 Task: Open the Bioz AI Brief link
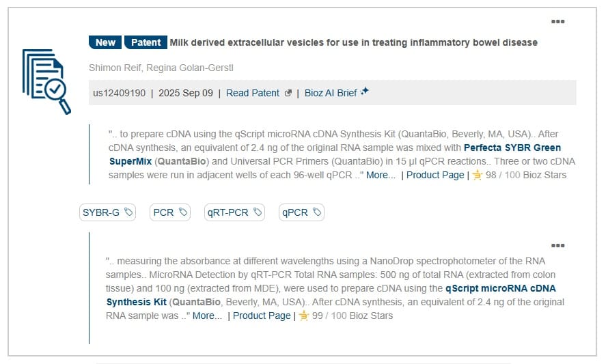coord(331,94)
